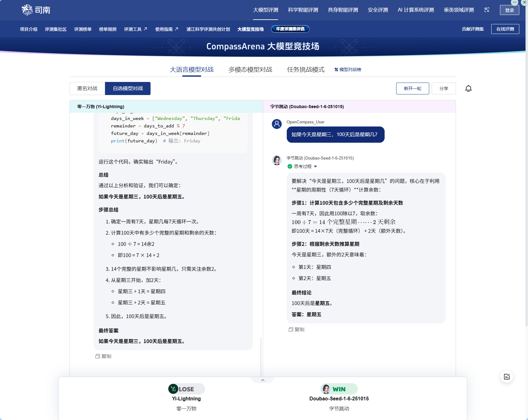Open the 使用指南 external link

point(167,29)
